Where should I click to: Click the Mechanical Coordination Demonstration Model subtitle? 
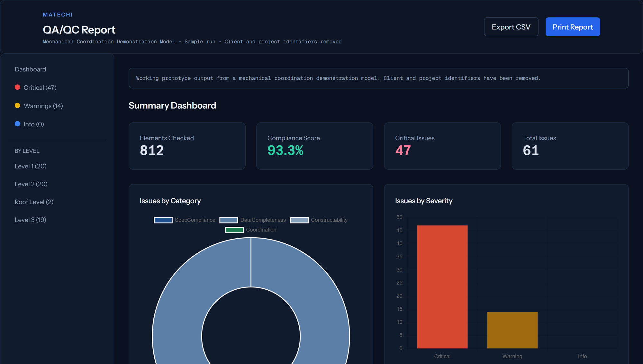coord(109,42)
